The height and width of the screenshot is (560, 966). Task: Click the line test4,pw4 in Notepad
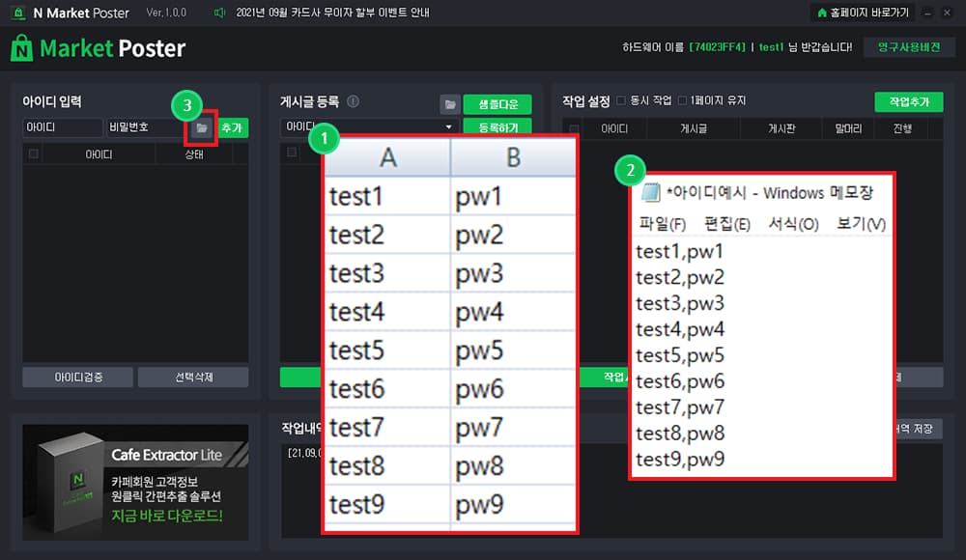680,329
